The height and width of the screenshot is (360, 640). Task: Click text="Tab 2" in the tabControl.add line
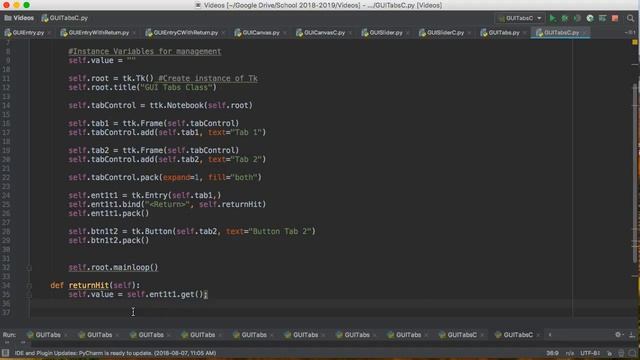[235, 159]
